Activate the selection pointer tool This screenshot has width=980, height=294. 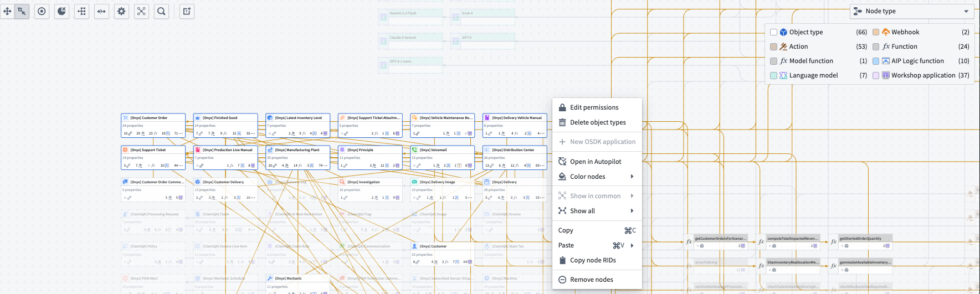[x=22, y=11]
